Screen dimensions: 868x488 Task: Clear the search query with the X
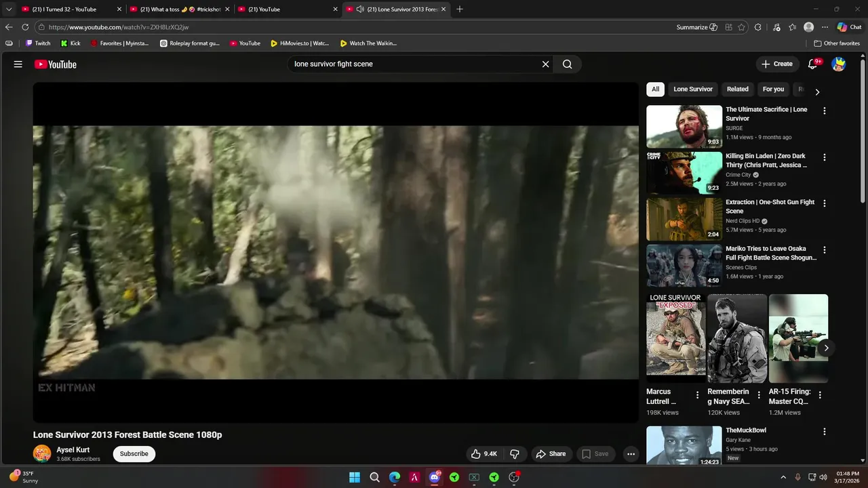click(545, 64)
